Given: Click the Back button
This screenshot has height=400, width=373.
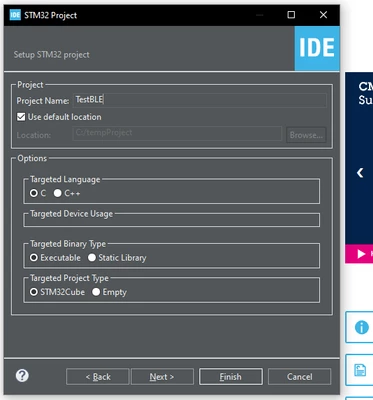Looking at the screenshot, I should point(98,377).
